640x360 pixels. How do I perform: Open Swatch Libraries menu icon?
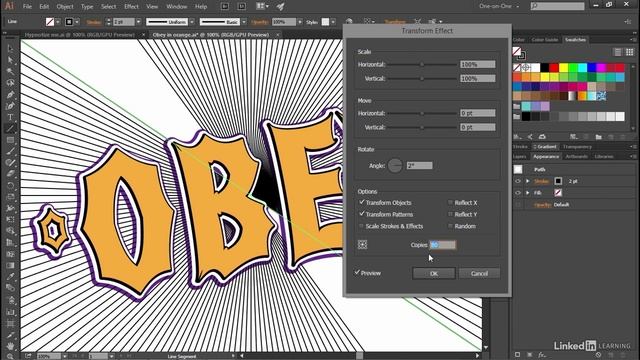pyautogui.click(x=517, y=137)
